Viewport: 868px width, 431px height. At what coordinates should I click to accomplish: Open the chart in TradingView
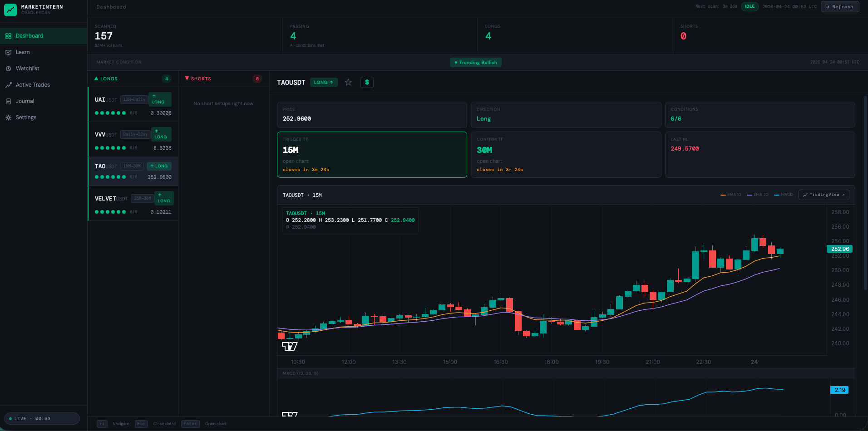click(x=824, y=195)
